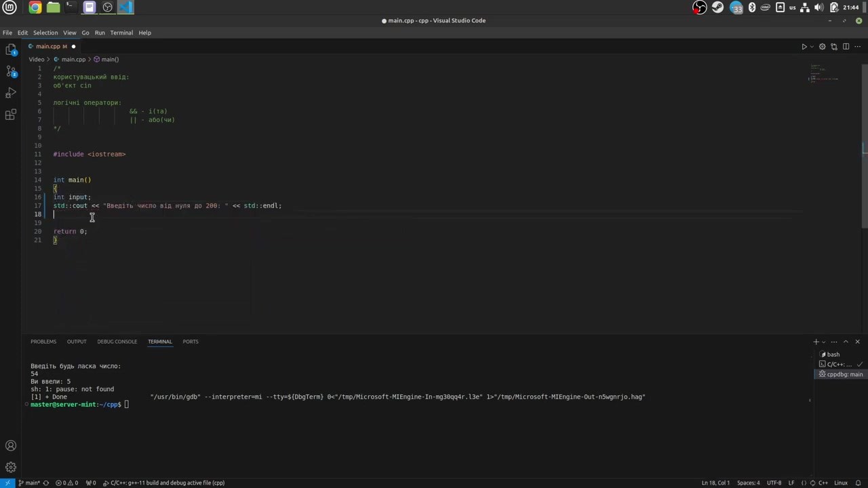Open the Run and Debug view
Viewport: 868px width, 488px height.
11,93
